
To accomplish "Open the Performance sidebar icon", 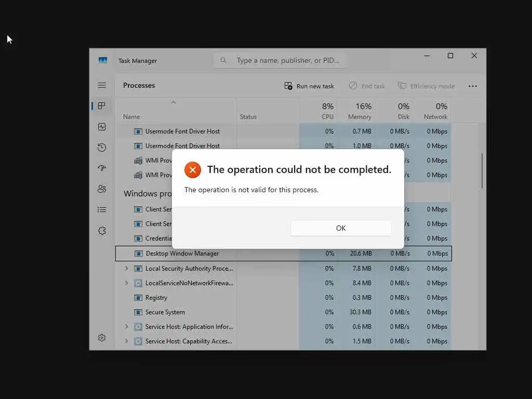I will tap(102, 127).
